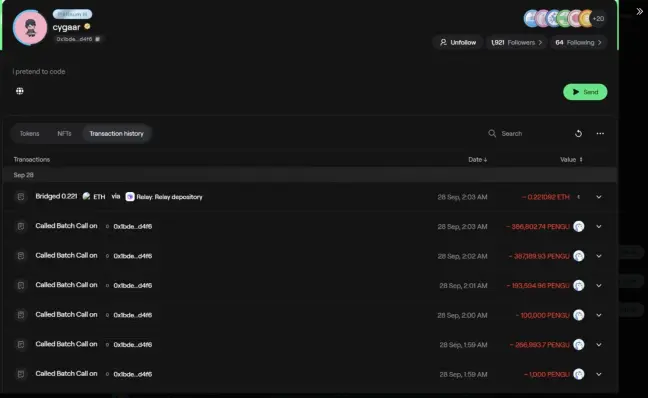Viewport: 648px width, 398px height.
Task: Open the three-dot more options menu
Action: 600,133
